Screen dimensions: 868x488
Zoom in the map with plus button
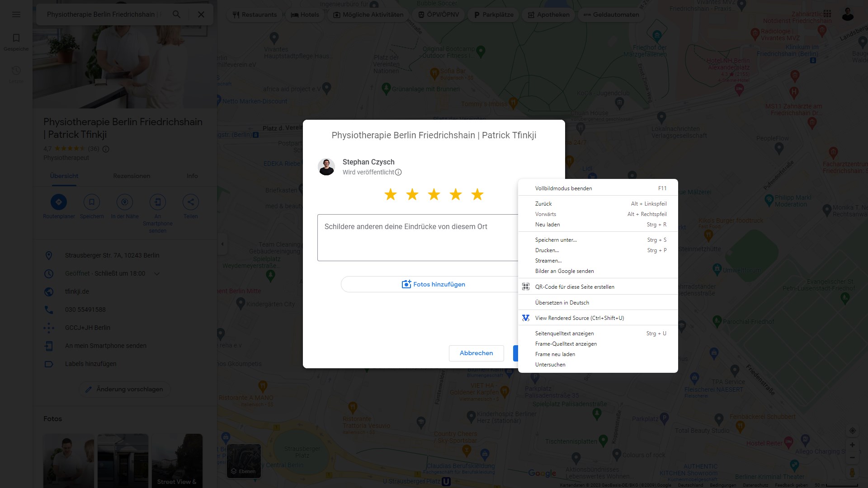(x=852, y=445)
